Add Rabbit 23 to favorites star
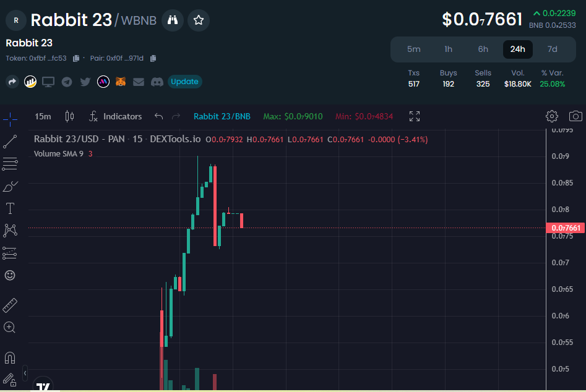 click(x=199, y=20)
